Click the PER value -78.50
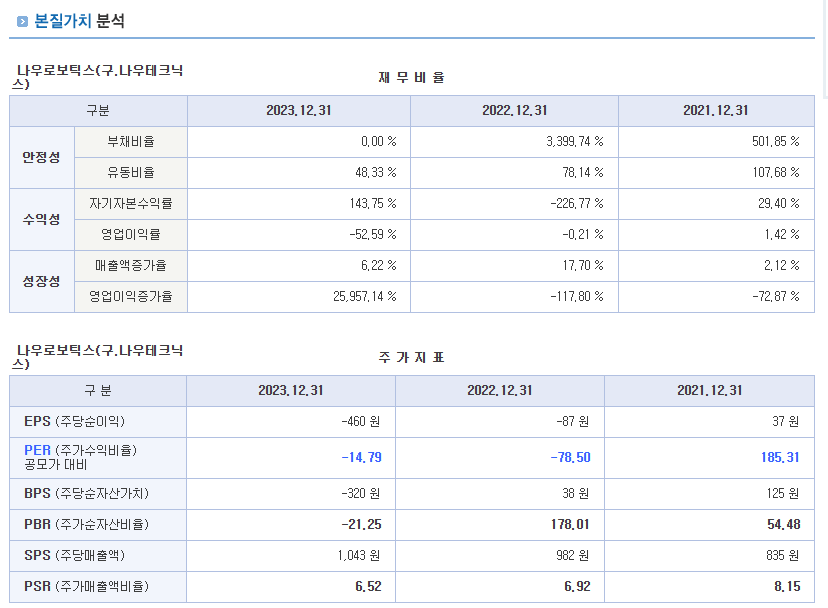This screenshot has height=608, width=828. coord(570,457)
